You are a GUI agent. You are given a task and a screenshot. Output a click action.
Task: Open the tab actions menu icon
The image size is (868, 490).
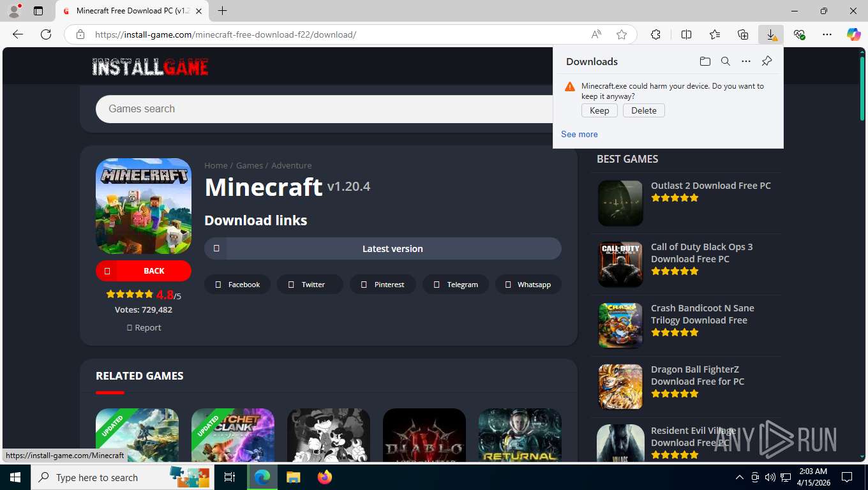pos(38,11)
